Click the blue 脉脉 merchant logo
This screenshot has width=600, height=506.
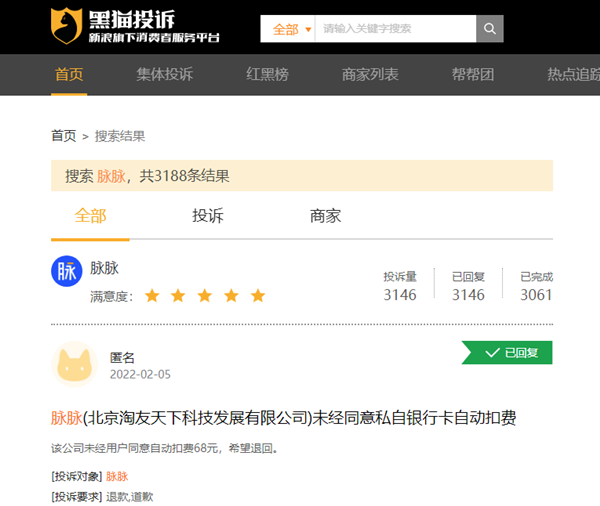pyautogui.click(x=66, y=272)
